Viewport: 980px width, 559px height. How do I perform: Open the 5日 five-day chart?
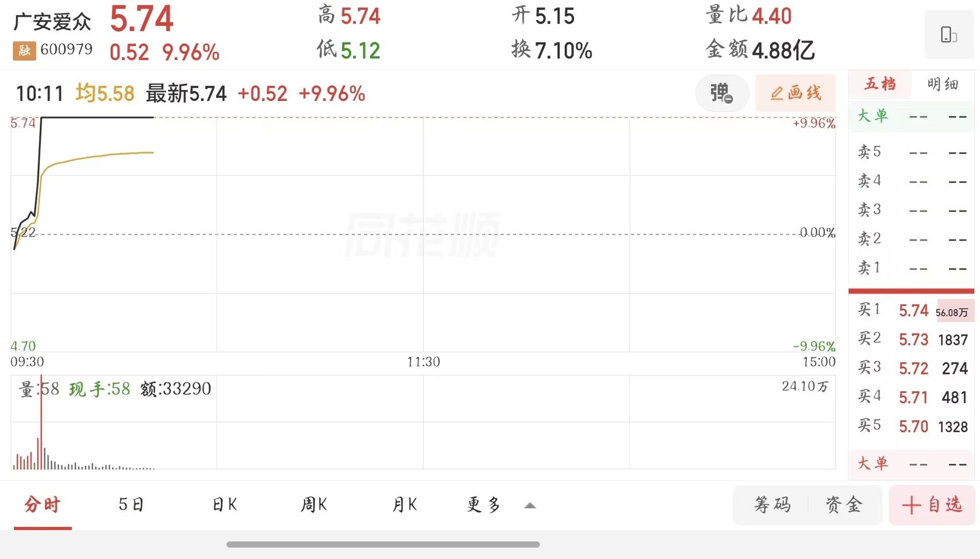pos(131,505)
